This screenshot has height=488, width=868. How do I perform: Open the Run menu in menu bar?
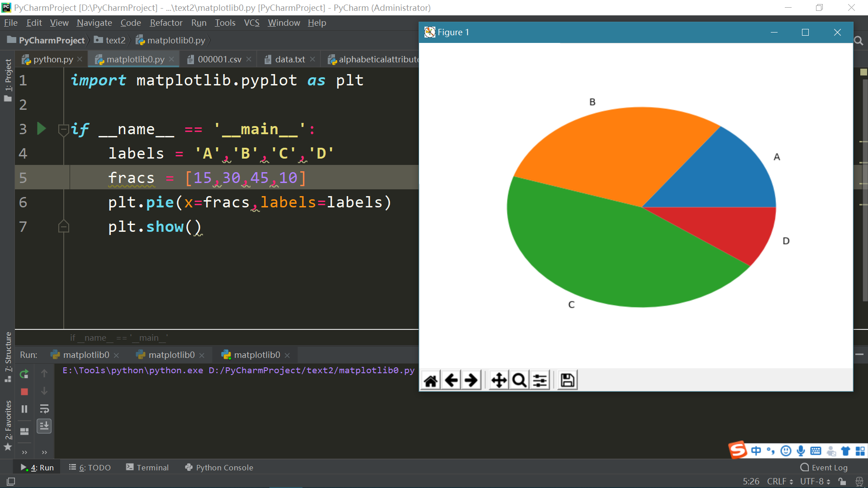click(x=198, y=23)
